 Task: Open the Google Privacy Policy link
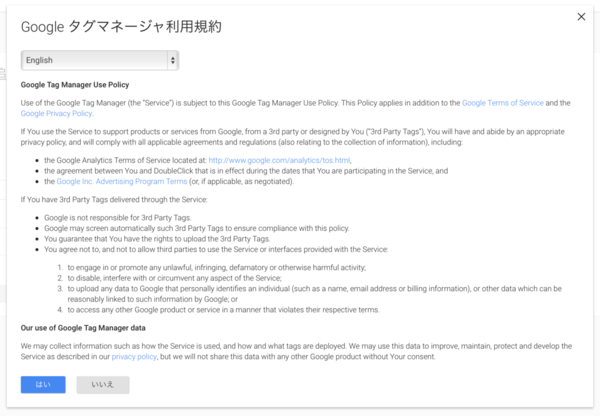(56, 114)
